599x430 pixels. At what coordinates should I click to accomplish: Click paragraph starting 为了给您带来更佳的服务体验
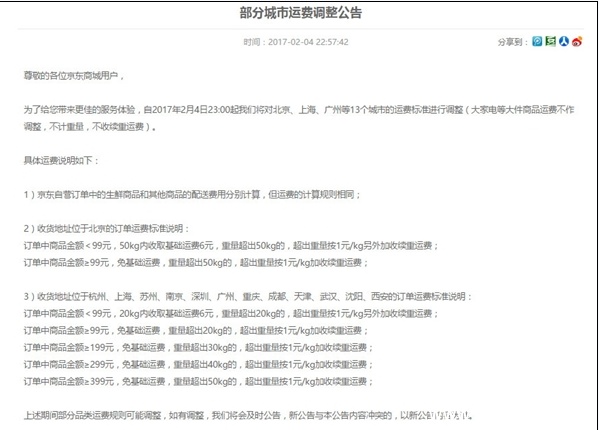tap(299, 110)
